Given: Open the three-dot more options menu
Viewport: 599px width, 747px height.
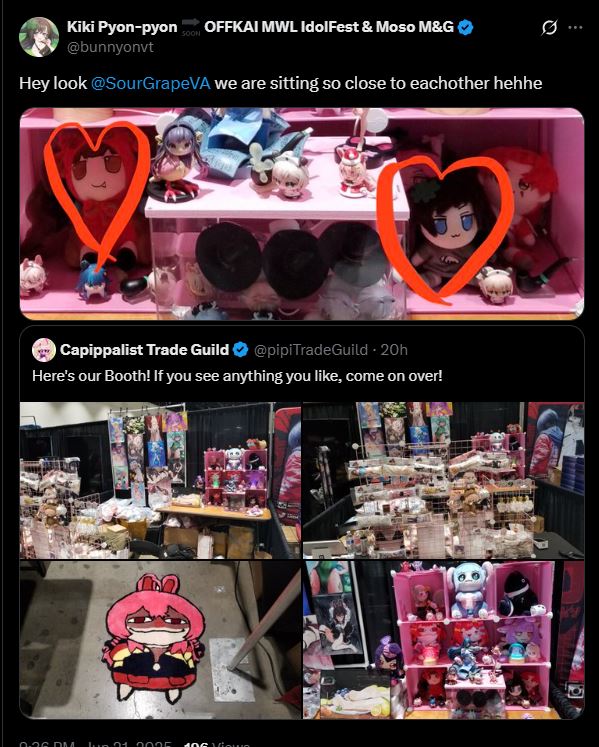Looking at the screenshot, I should 575,28.
